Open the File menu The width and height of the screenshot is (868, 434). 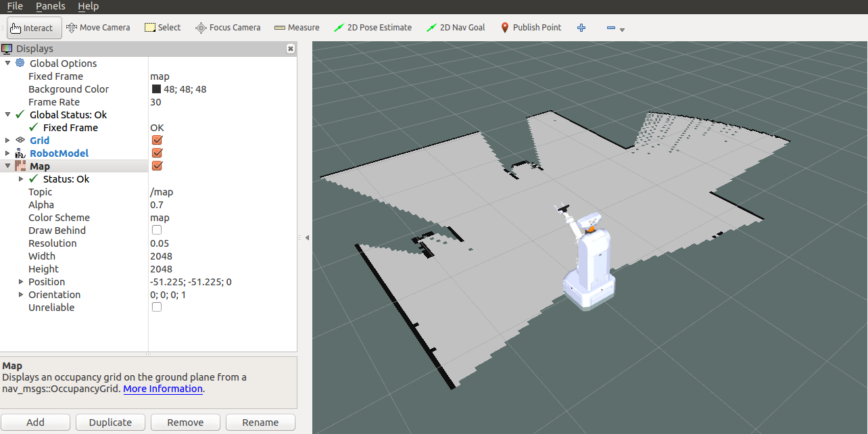click(15, 6)
